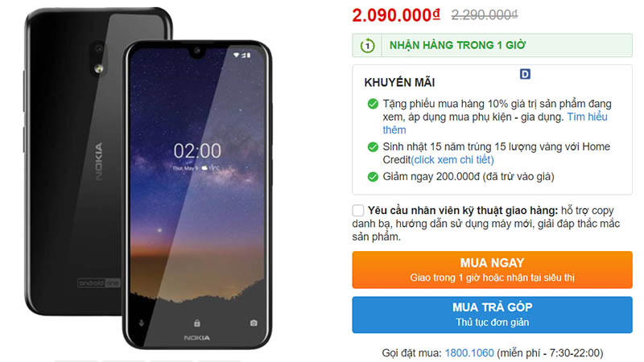
Task: Click the Nokia phone front image
Action: (197, 195)
